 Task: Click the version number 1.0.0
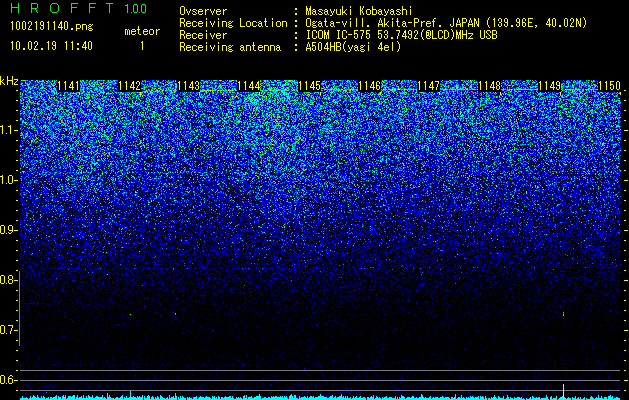136,8
